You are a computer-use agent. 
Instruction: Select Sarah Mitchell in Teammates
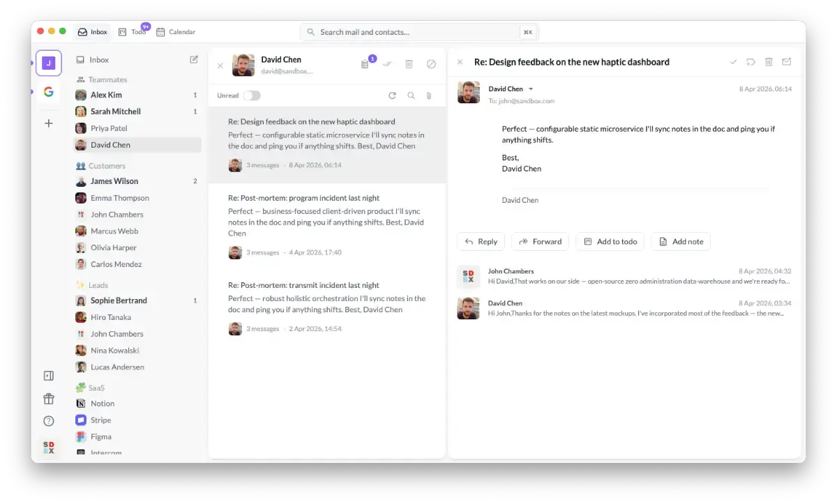[137, 112]
